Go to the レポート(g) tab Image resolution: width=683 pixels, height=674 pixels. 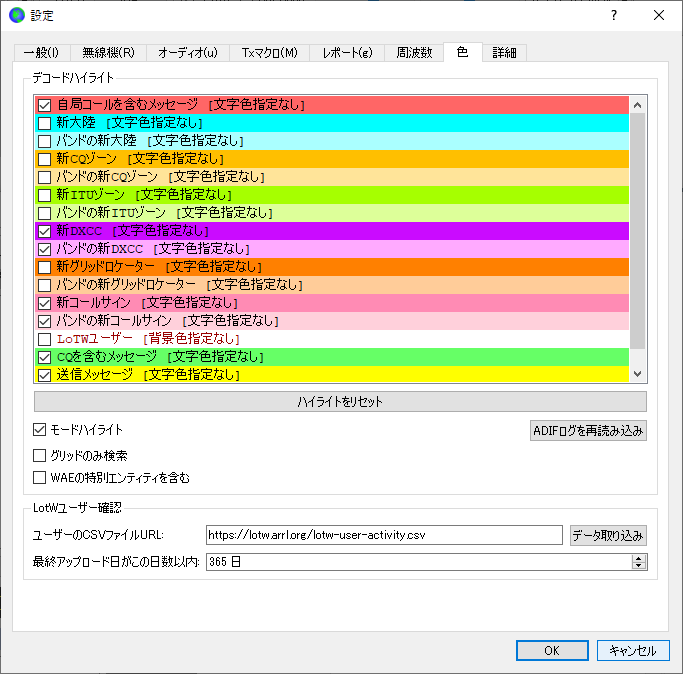tap(347, 53)
